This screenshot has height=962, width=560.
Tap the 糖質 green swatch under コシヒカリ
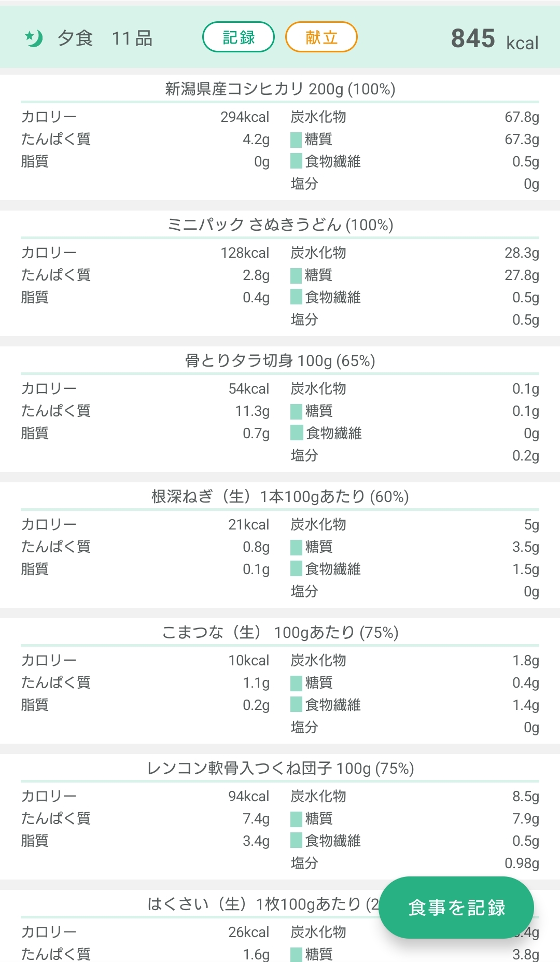point(296,139)
